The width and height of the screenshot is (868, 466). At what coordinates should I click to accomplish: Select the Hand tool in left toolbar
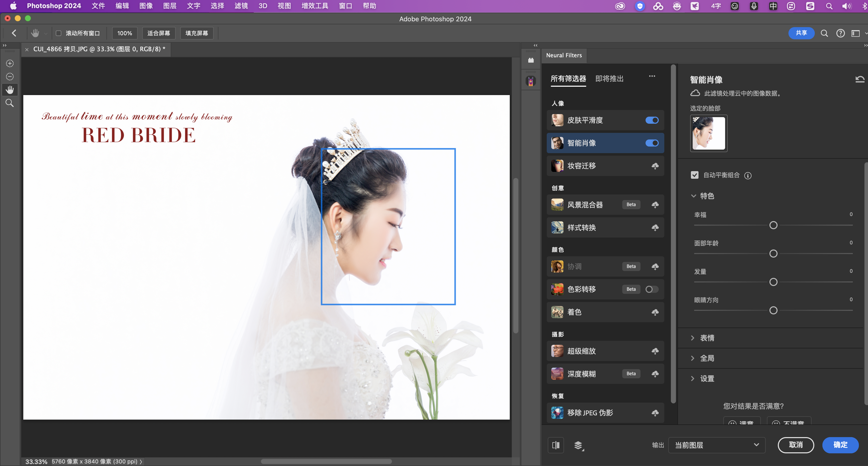[10, 90]
